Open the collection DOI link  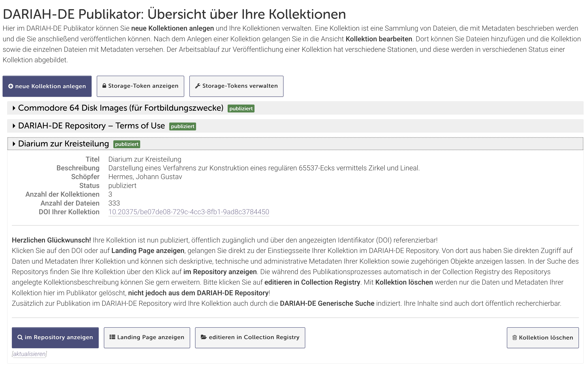point(189,212)
